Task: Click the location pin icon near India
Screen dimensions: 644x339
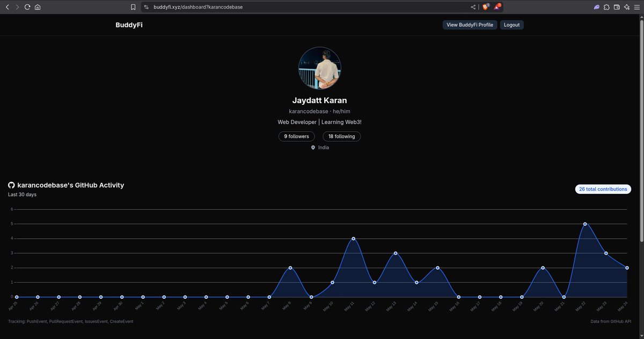Action: coord(313,147)
